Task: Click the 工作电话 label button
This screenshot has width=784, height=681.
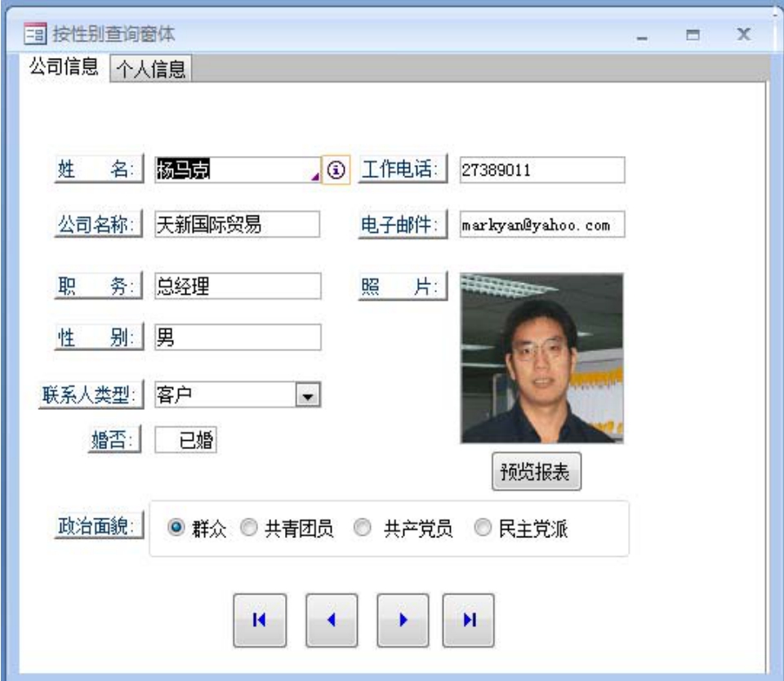Action: (x=403, y=170)
